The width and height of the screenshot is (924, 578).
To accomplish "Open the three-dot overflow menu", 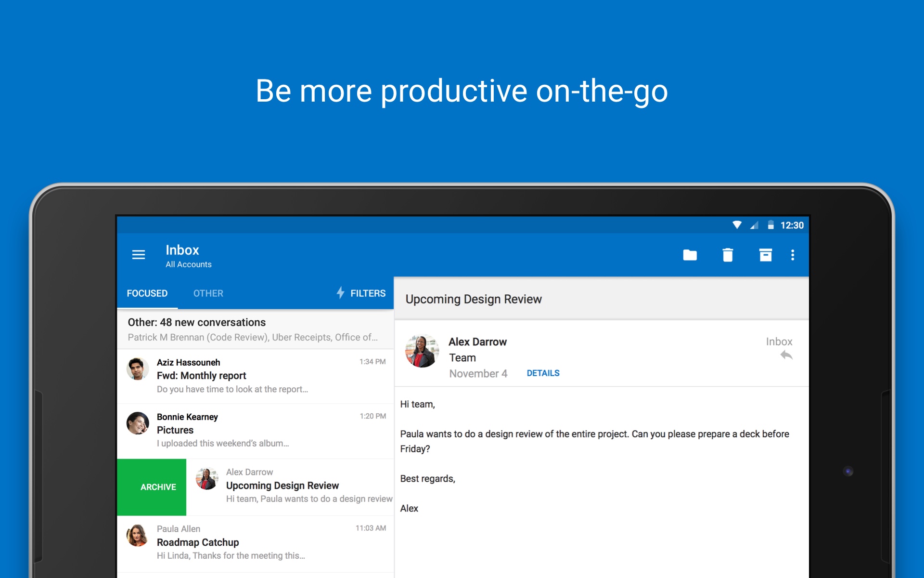I will 793,255.
